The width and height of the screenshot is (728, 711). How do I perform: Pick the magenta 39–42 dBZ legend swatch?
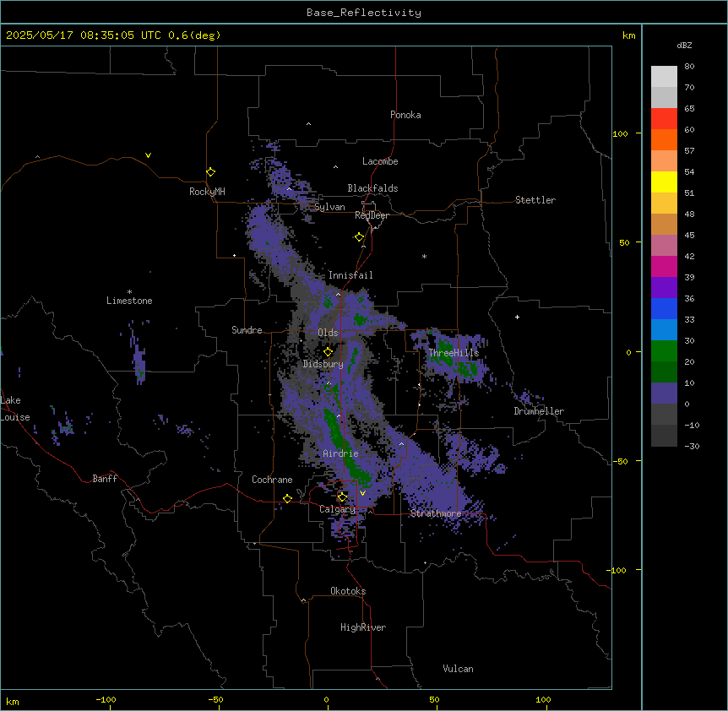664,266
